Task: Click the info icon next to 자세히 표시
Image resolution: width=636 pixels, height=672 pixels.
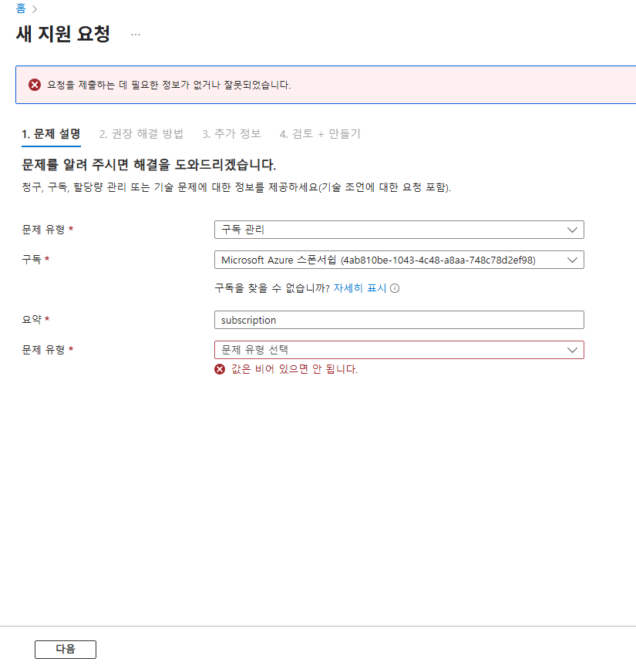Action: click(x=395, y=288)
